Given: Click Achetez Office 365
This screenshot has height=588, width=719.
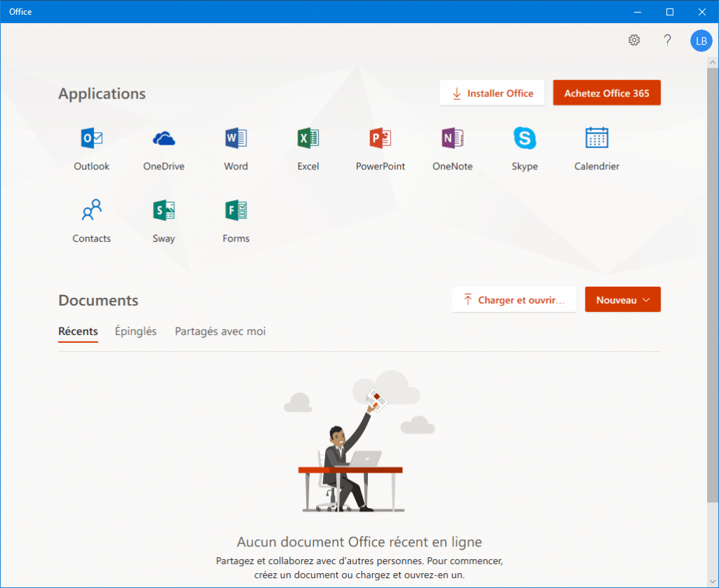Looking at the screenshot, I should pos(607,93).
